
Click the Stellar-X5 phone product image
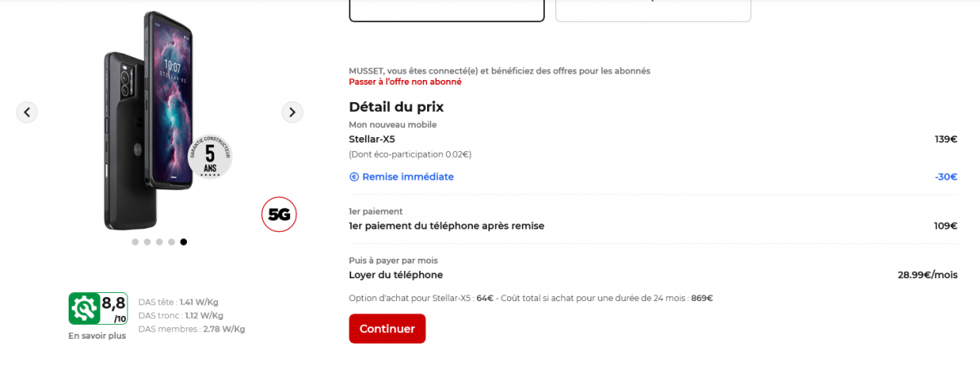(x=151, y=122)
